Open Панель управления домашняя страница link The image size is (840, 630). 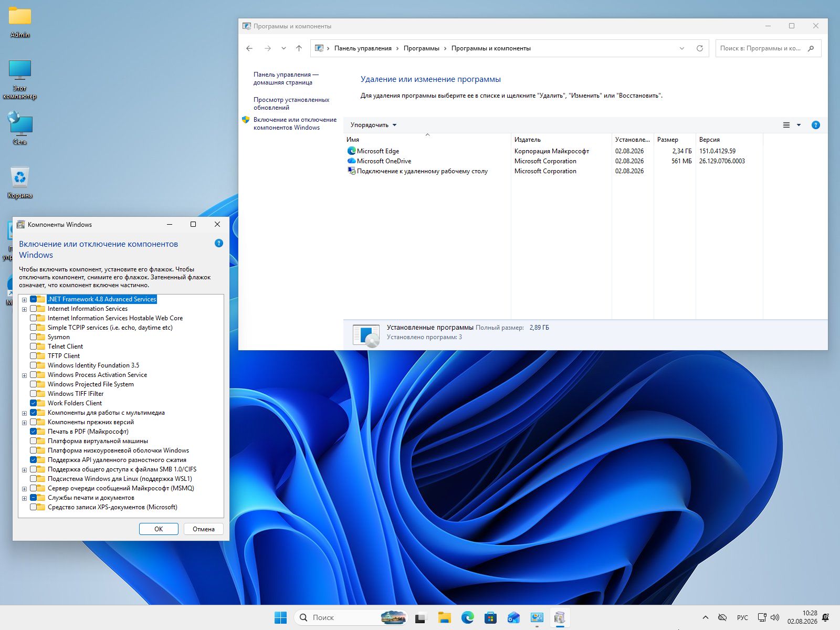[286, 78]
